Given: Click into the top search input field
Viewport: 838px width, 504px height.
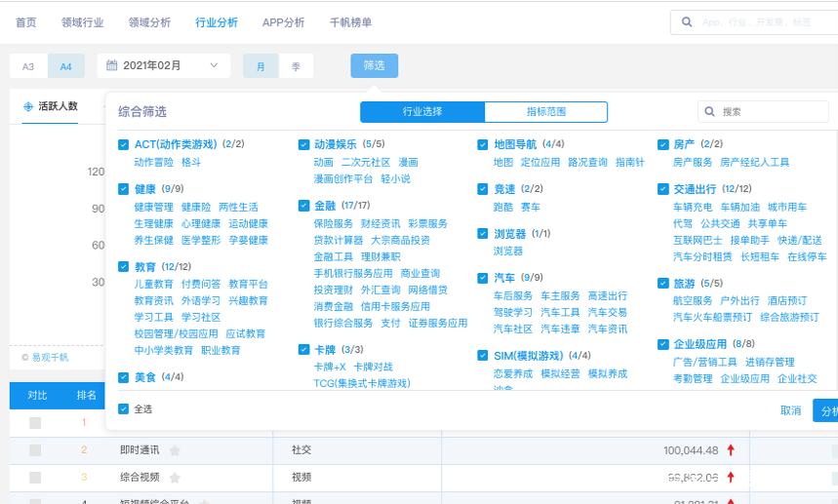Looking at the screenshot, I should tap(756, 21).
